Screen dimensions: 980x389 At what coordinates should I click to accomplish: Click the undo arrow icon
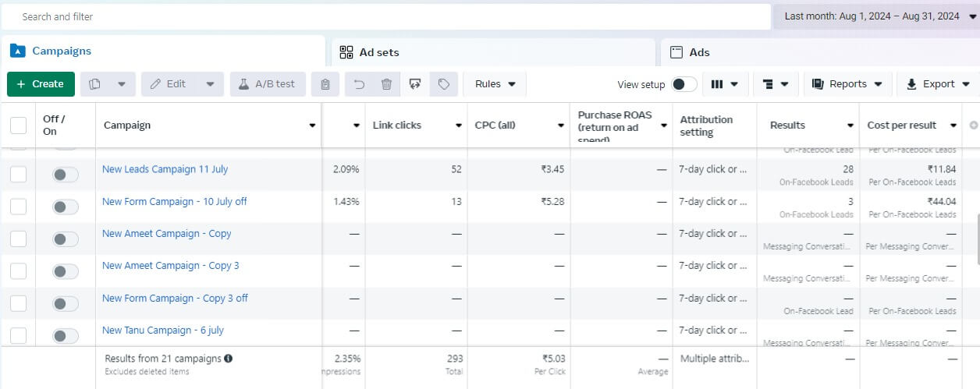click(x=359, y=84)
